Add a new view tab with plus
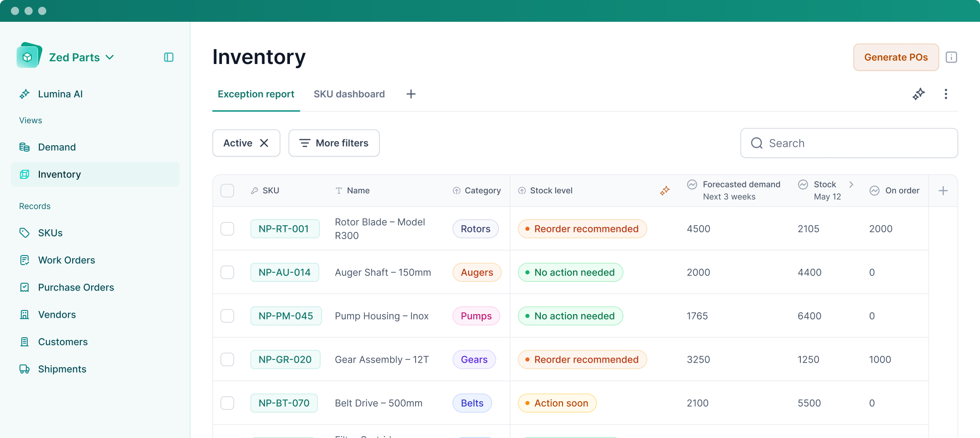 coord(411,94)
